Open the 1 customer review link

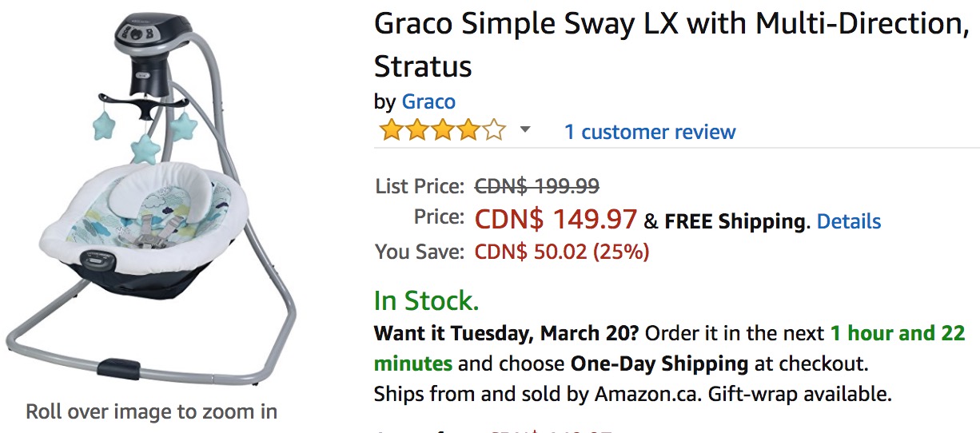tap(650, 132)
